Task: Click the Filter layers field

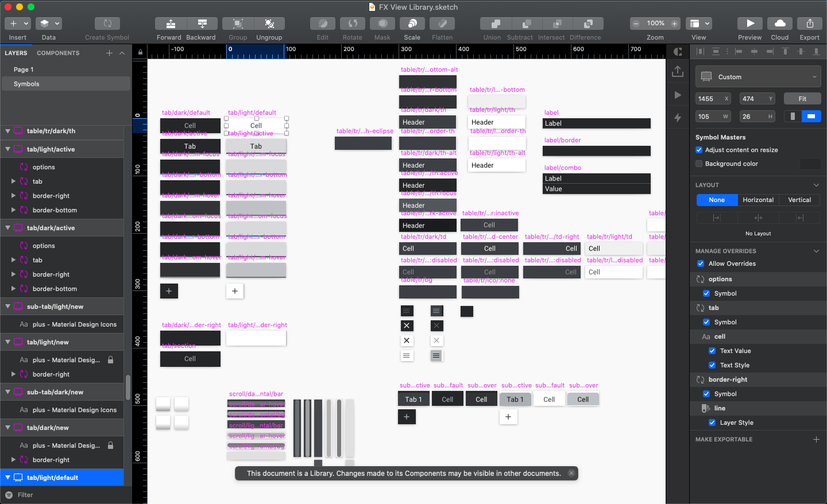Action: point(66,495)
